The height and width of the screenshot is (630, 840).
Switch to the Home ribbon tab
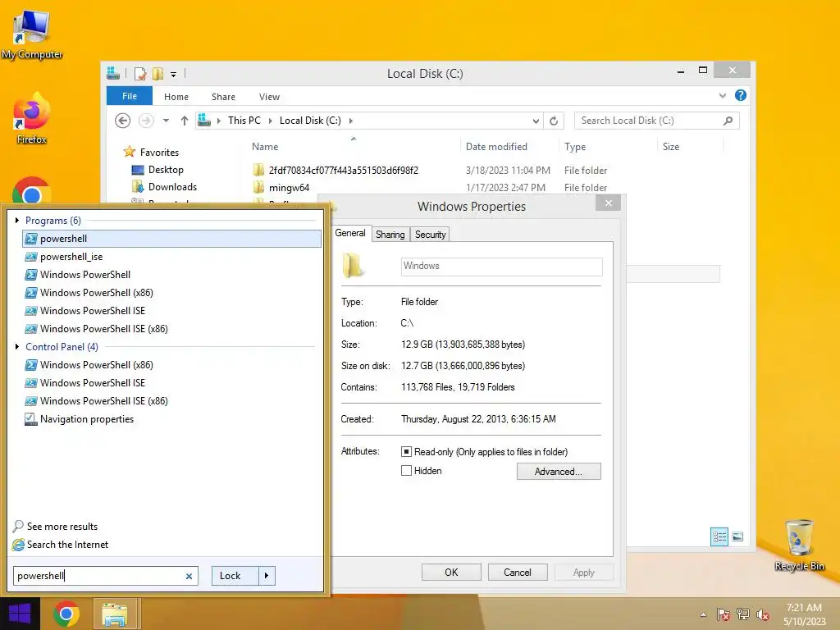click(x=176, y=97)
